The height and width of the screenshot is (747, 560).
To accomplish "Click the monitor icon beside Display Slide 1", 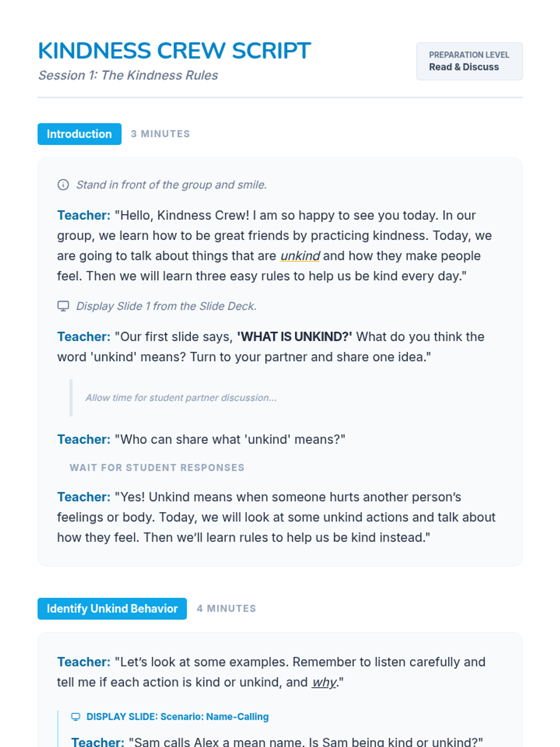I will coord(63,306).
